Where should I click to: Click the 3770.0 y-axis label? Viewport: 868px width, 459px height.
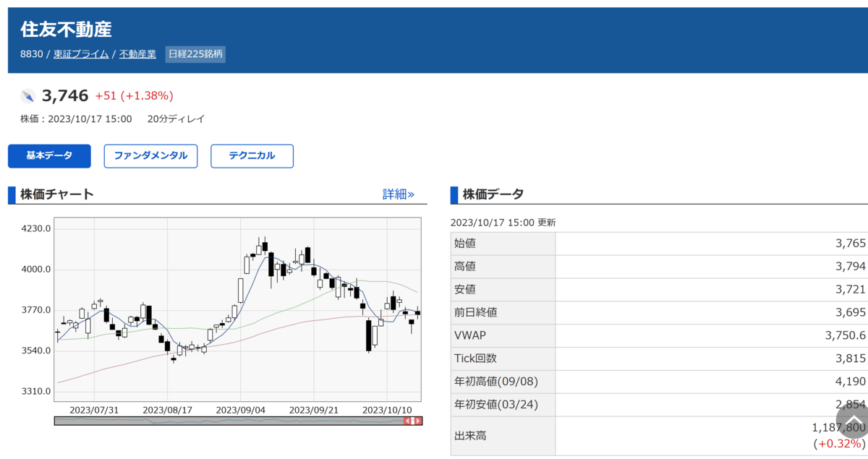[38, 310]
